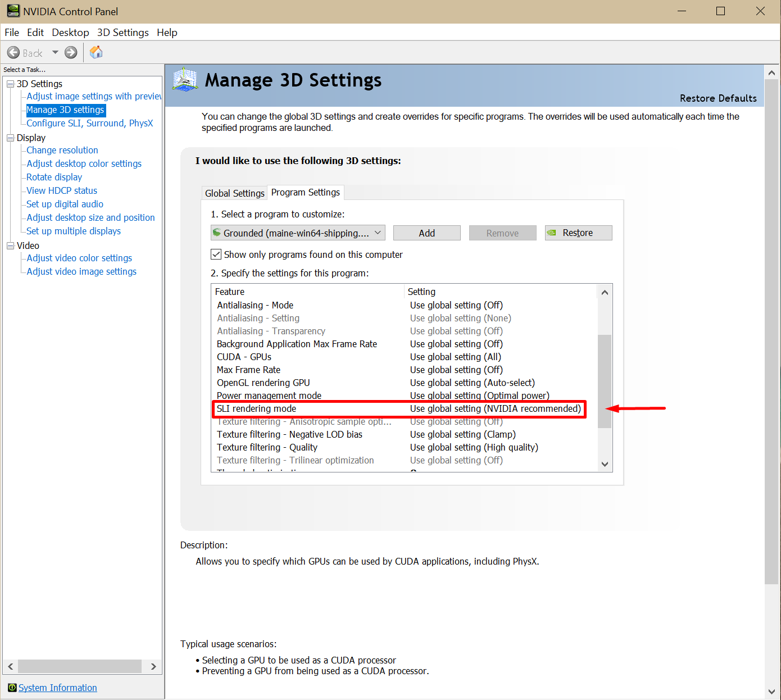Select 'Texture filtering - Quality' row
The height and width of the screenshot is (700, 781).
click(x=404, y=447)
